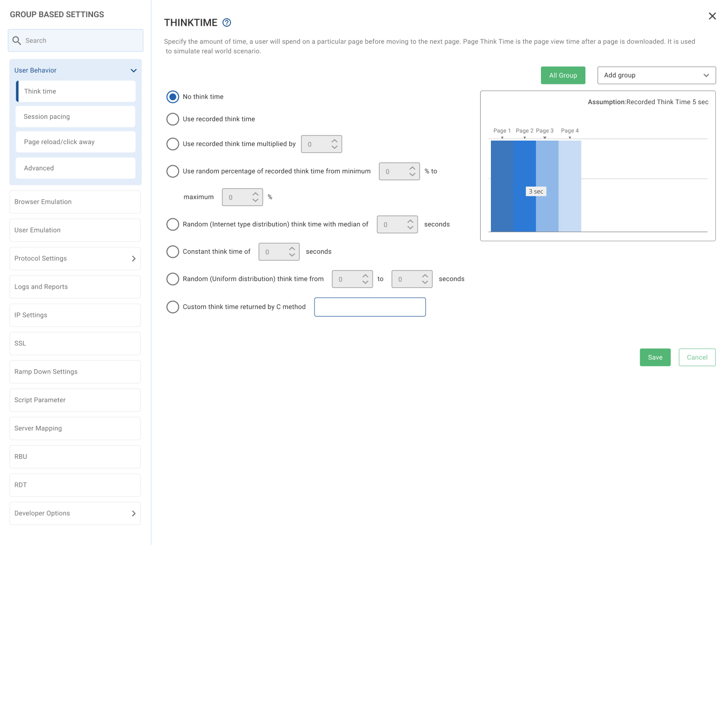Open Session pacing settings
This screenshot has width=728, height=719.
[x=75, y=117]
